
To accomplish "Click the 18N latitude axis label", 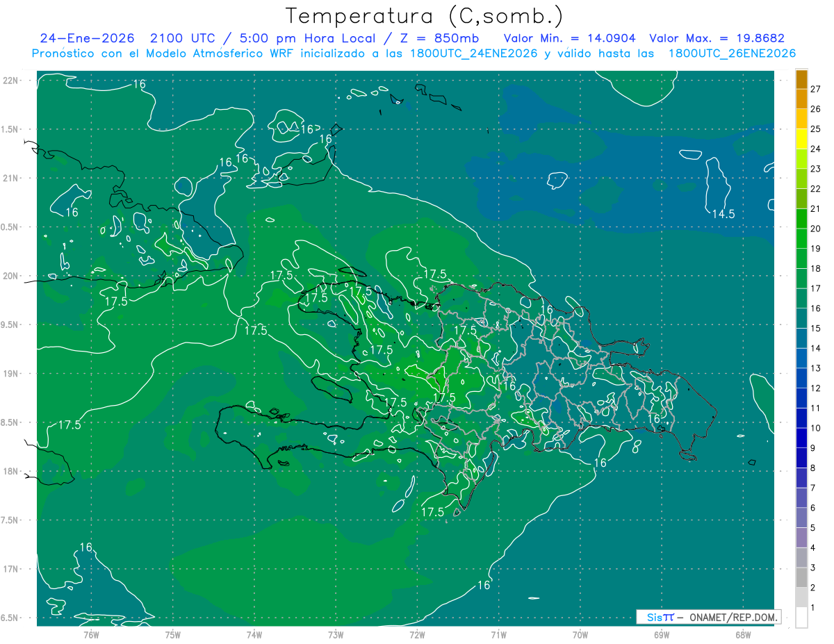I will (12, 471).
